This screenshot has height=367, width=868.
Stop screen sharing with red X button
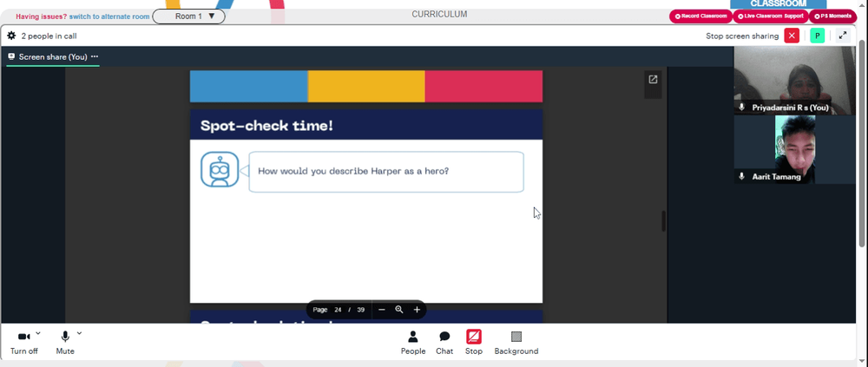coord(792,36)
